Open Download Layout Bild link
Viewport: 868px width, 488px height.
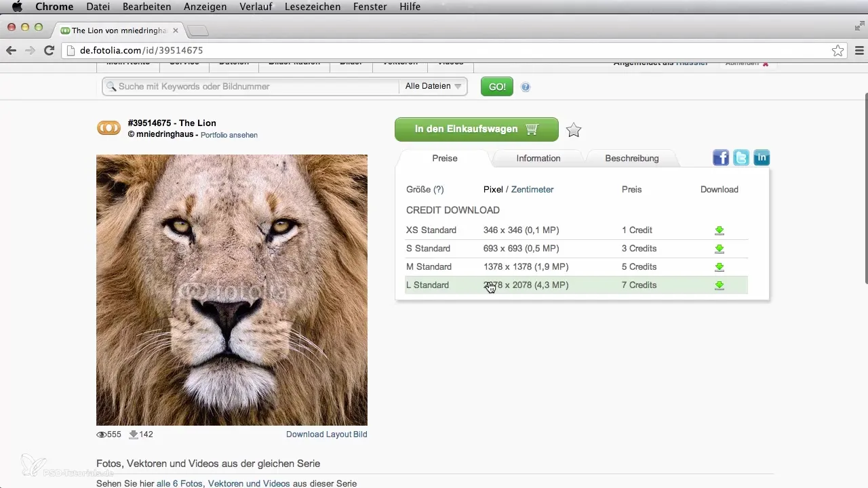[x=327, y=434]
